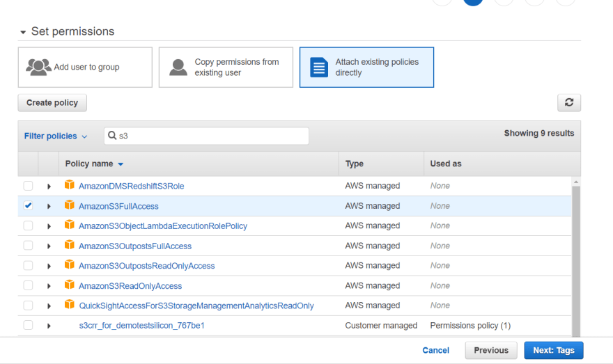Expand the s3crr_for_demotestsilicon_767be1 details arrow
The image size is (613, 364).
tap(49, 326)
